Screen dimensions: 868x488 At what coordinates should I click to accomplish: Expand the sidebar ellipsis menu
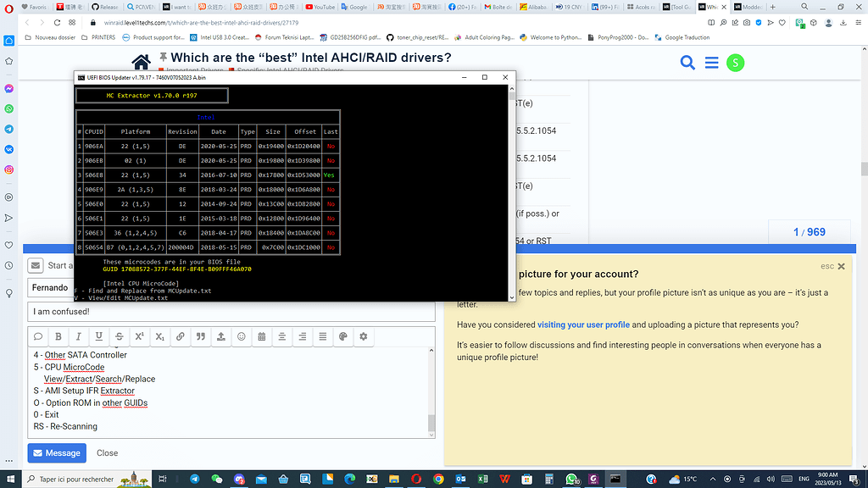click(8, 459)
